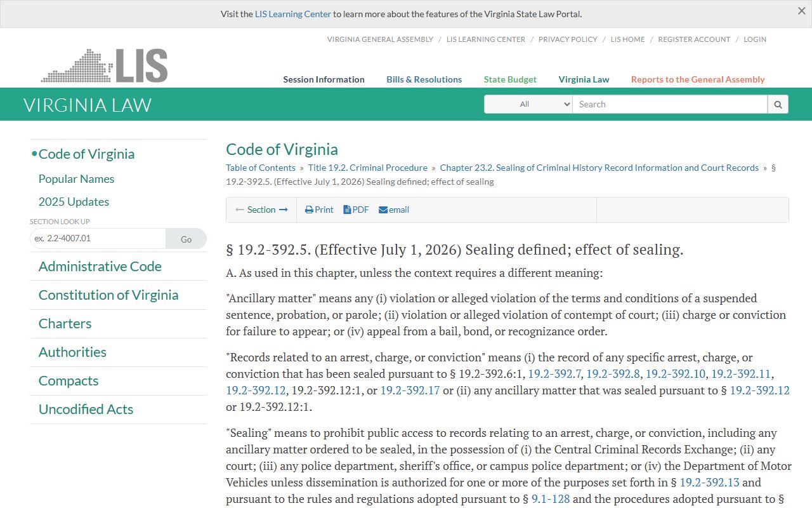Screen dimensions: 812x508
Task: Open Authorities in the sidebar
Action: [x=72, y=352]
